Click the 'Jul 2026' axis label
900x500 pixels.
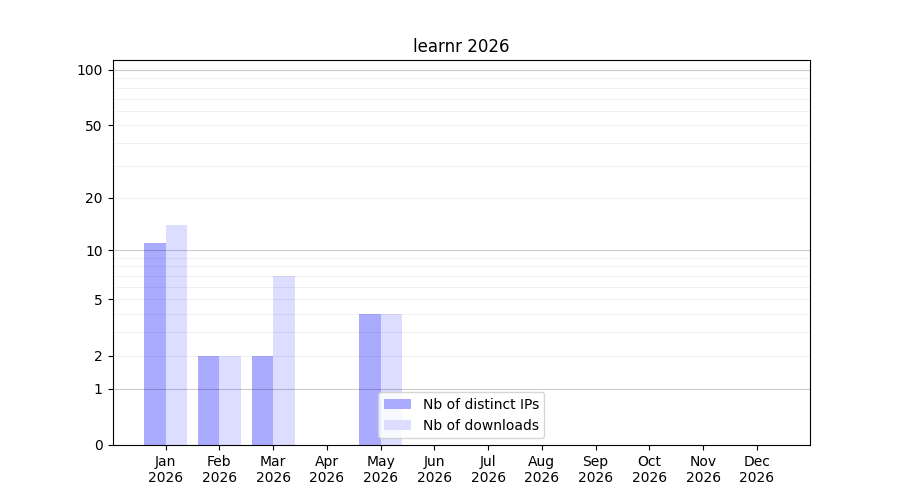[488, 469]
